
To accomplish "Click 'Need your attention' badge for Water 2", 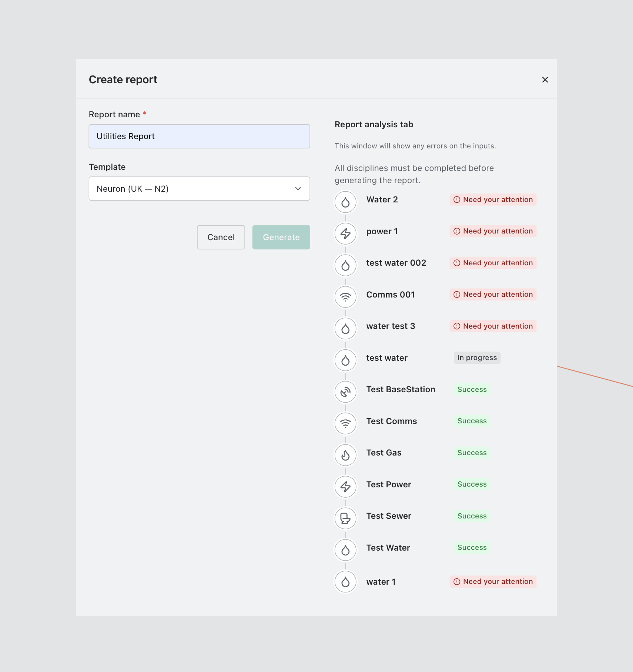I will (493, 199).
